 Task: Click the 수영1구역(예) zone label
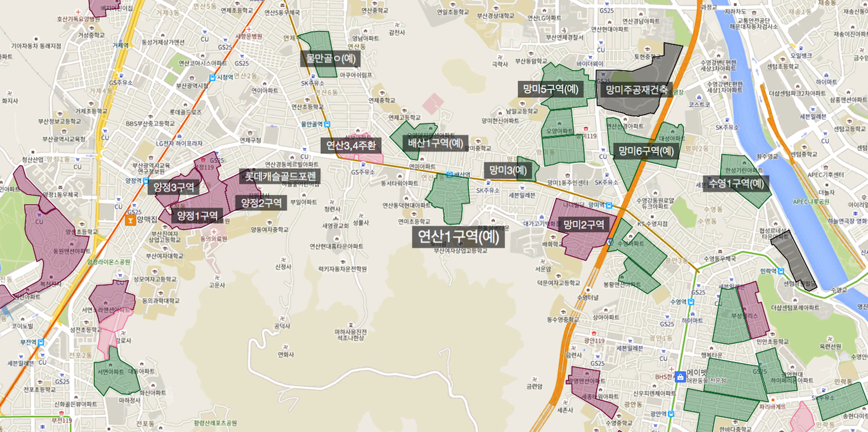[x=736, y=184]
